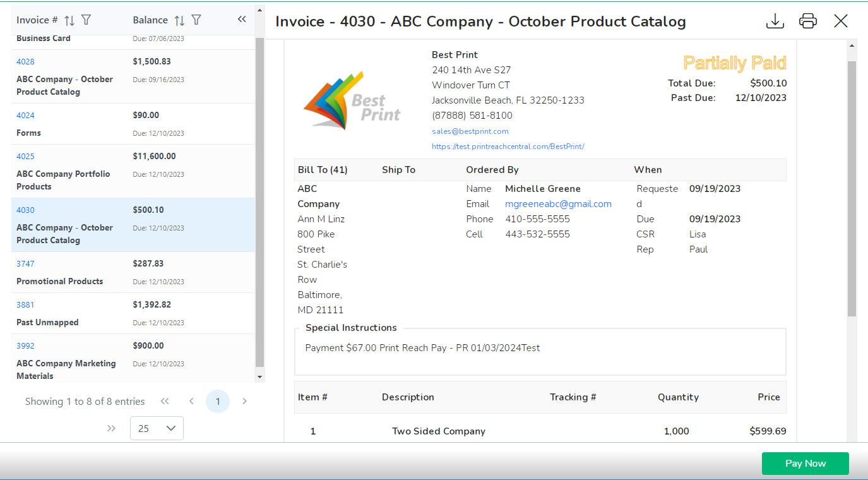
Task: Select the $1,500.83 balance entry
Action: tap(152, 61)
